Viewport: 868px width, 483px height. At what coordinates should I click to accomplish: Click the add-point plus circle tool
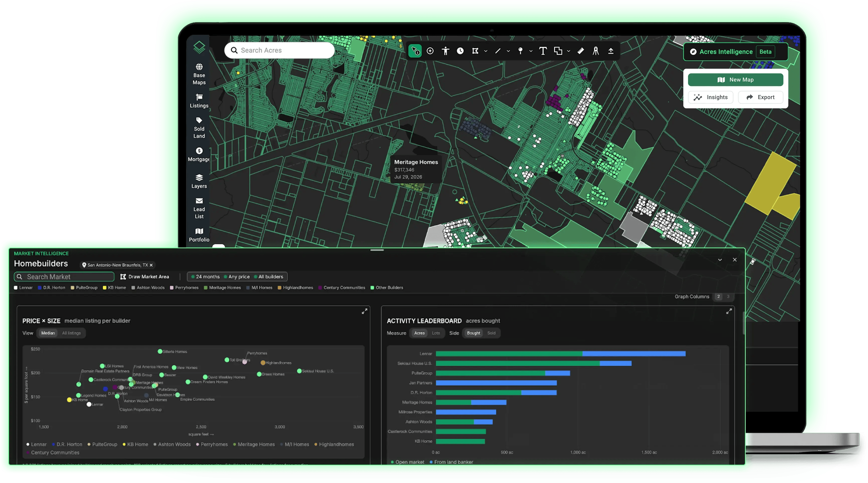(430, 51)
